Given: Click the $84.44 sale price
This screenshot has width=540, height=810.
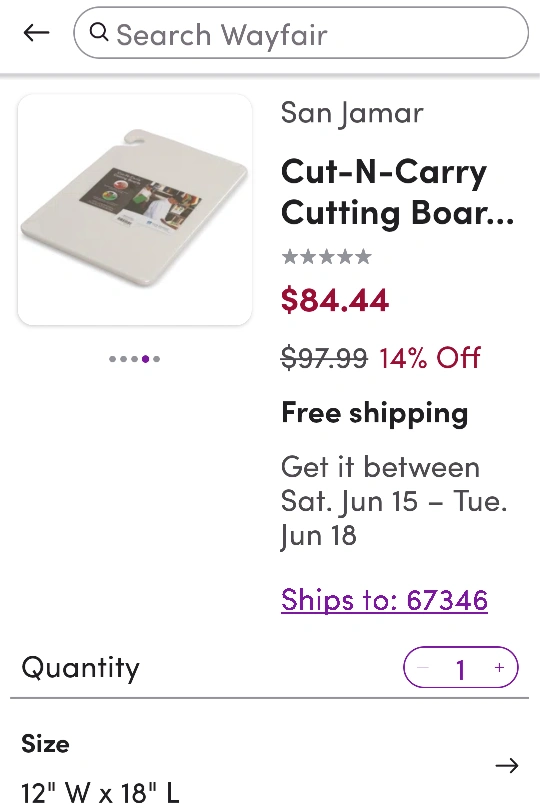Looking at the screenshot, I should pyautogui.click(x=335, y=300).
